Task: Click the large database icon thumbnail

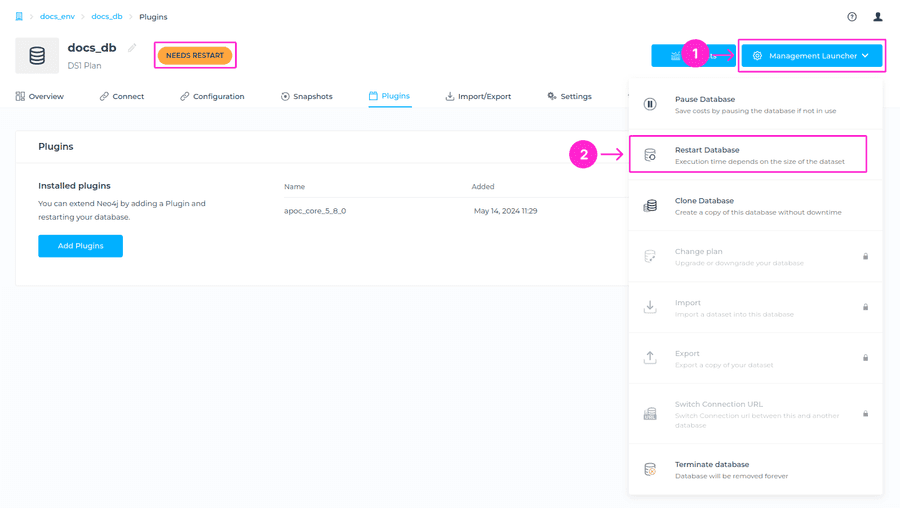Action: pyautogui.click(x=37, y=56)
